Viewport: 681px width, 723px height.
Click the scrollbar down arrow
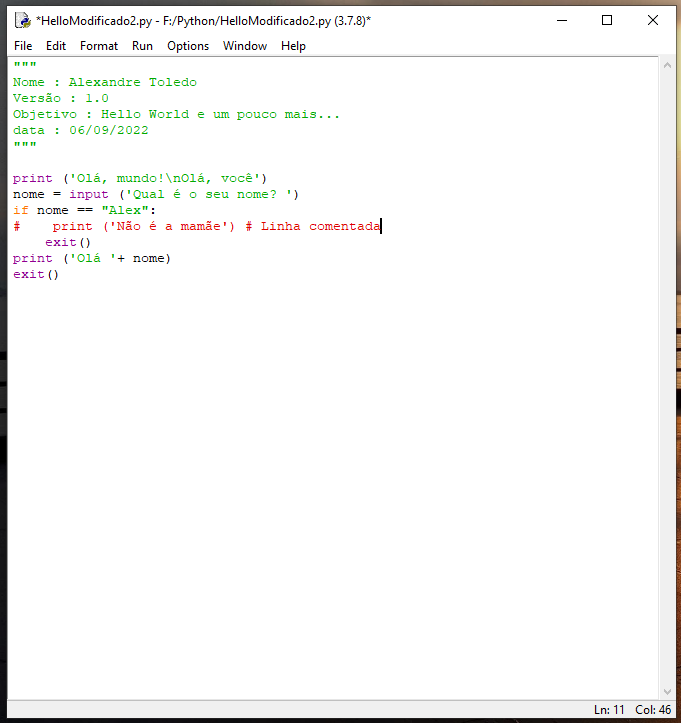(668, 691)
